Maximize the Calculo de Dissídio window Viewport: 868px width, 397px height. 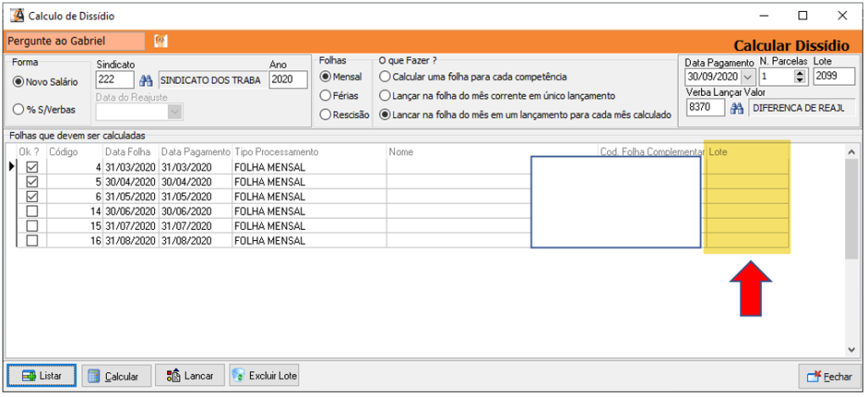coord(802,16)
